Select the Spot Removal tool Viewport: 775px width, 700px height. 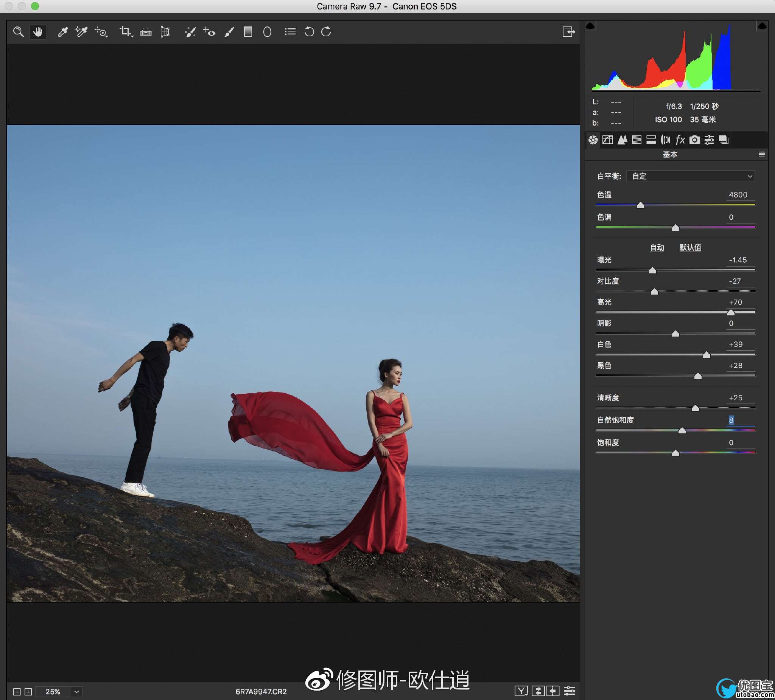190,32
